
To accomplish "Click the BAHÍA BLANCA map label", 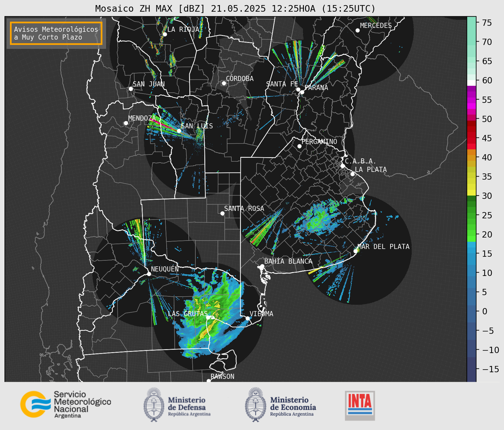I will (x=288, y=261).
